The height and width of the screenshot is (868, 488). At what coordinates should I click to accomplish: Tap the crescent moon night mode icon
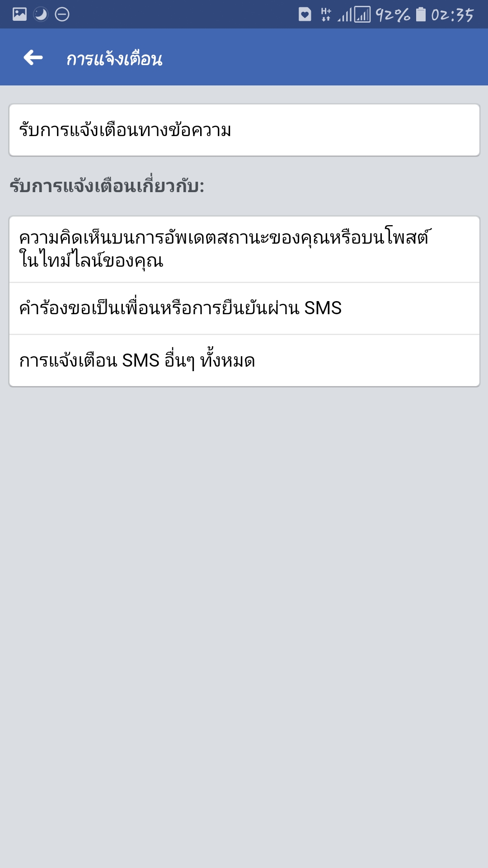41,14
